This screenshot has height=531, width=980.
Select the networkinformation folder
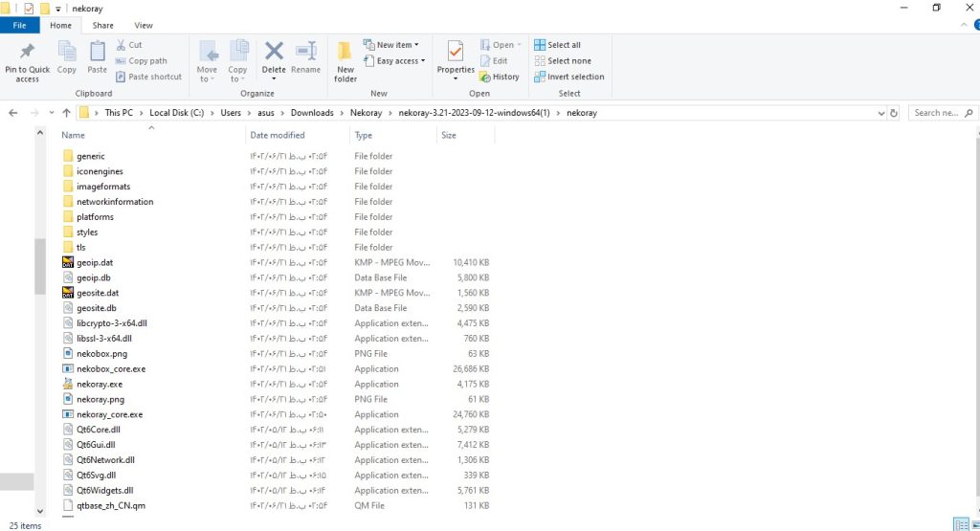[x=115, y=202]
